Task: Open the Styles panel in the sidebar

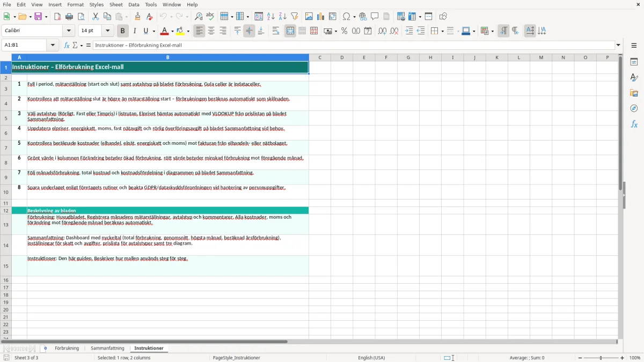Action: (634, 78)
